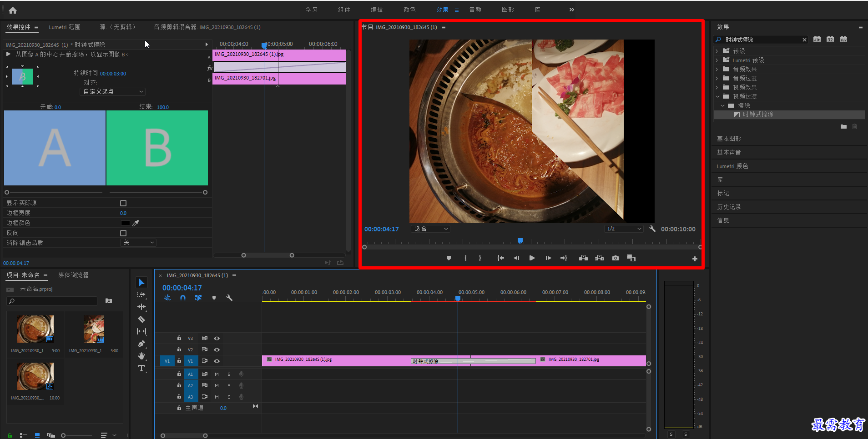Click the Lift button
Viewport: 868px width, 439px height.
click(583, 258)
